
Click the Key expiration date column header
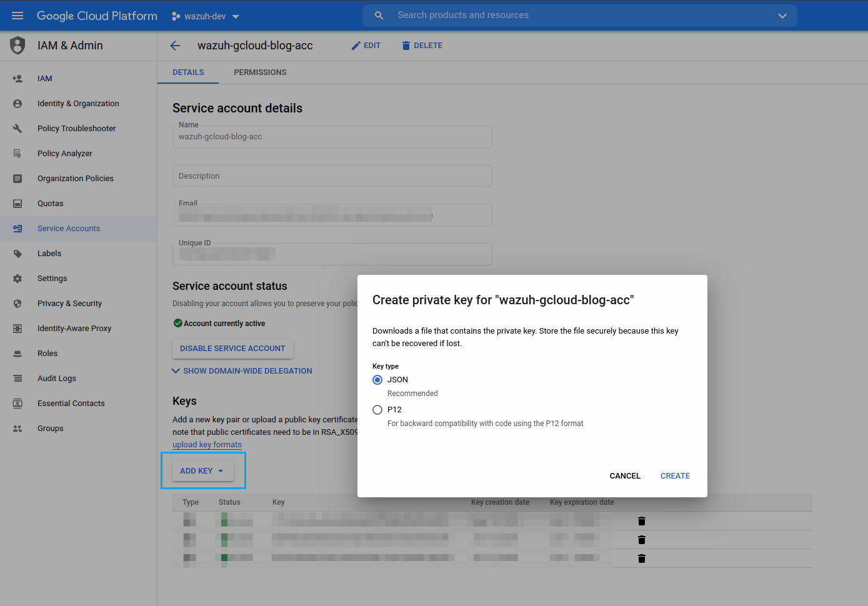click(582, 502)
